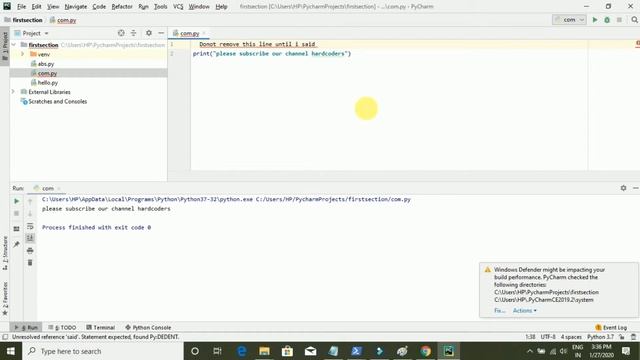Open Run panel settings gear

click(623, 188)
